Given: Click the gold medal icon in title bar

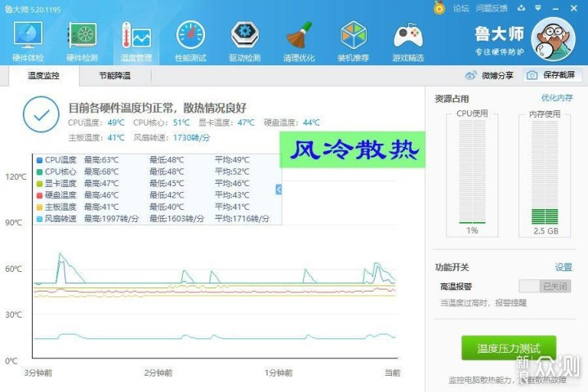Looking at the screenshot, I should coord(439,8).
